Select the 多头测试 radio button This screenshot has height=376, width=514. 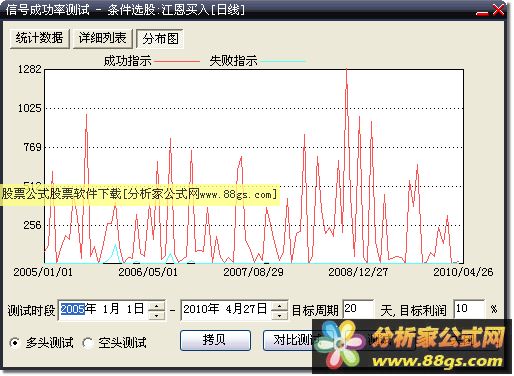pos(15,342)
